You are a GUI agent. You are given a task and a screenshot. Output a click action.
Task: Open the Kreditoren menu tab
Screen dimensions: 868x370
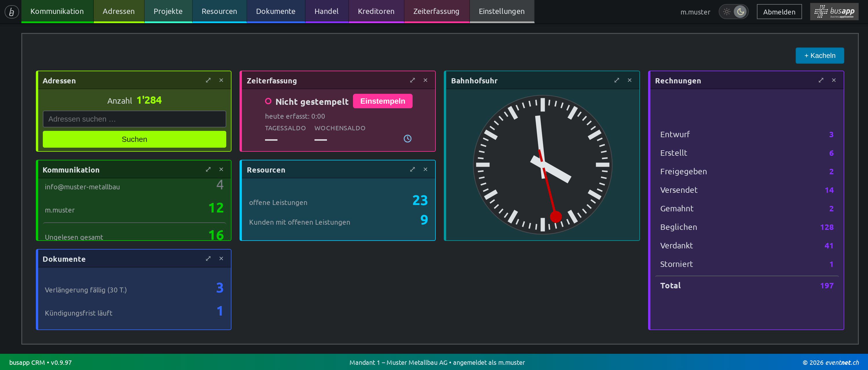coord(376,12)
